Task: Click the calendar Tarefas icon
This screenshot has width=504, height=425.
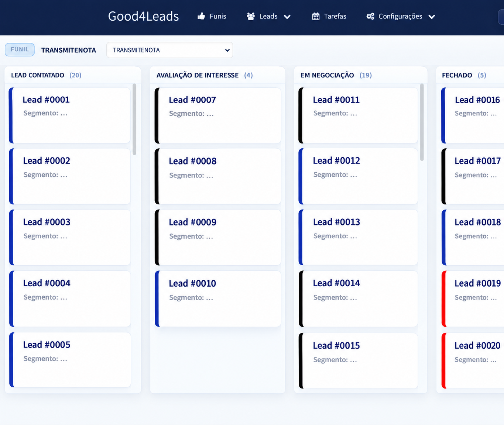Action: pyautogui.click(x=316, y=16)
